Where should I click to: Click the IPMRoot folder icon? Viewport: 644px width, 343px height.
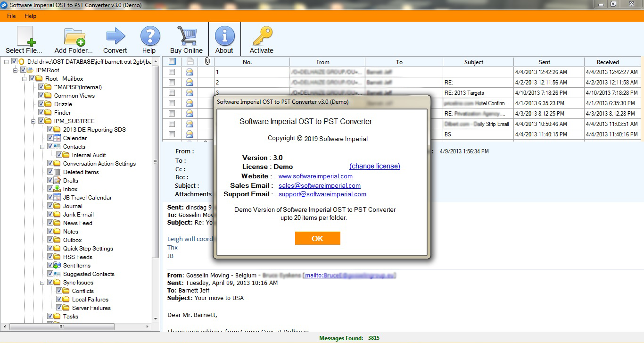pyautogui.click(x=30, y=70)
